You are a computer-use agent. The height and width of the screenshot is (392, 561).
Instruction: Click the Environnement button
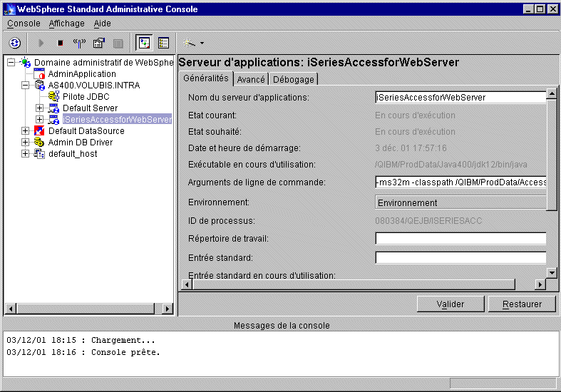click(460, 202)
